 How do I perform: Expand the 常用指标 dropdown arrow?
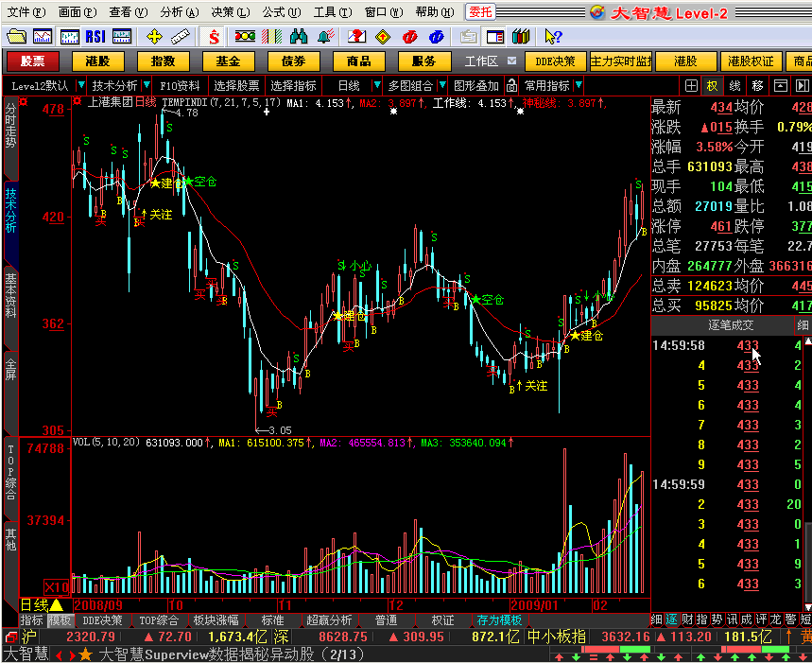coord(579,85)
